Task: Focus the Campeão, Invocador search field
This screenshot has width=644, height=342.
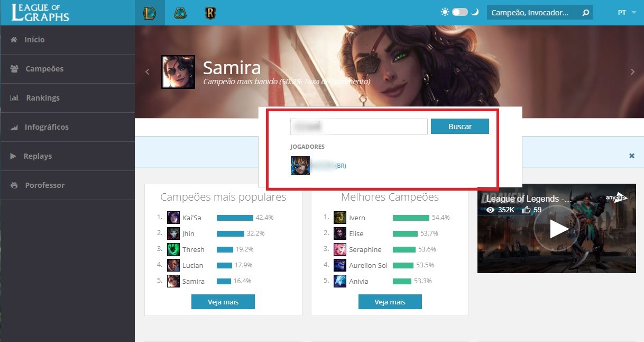Action: (533, 12)
